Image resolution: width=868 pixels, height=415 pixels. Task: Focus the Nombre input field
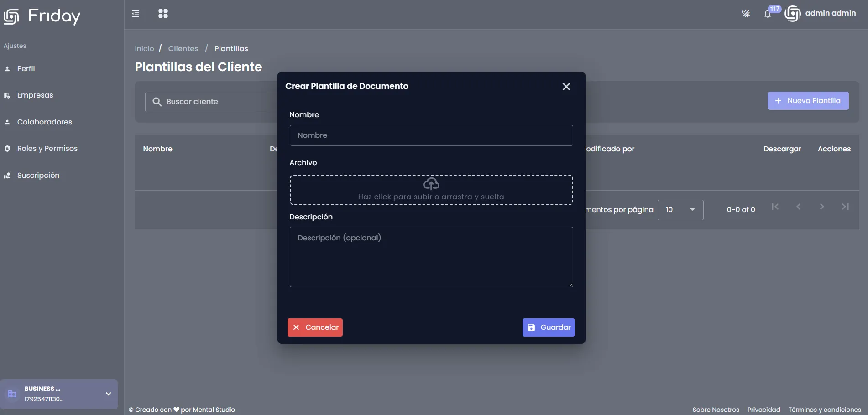(x=431, y=135)
